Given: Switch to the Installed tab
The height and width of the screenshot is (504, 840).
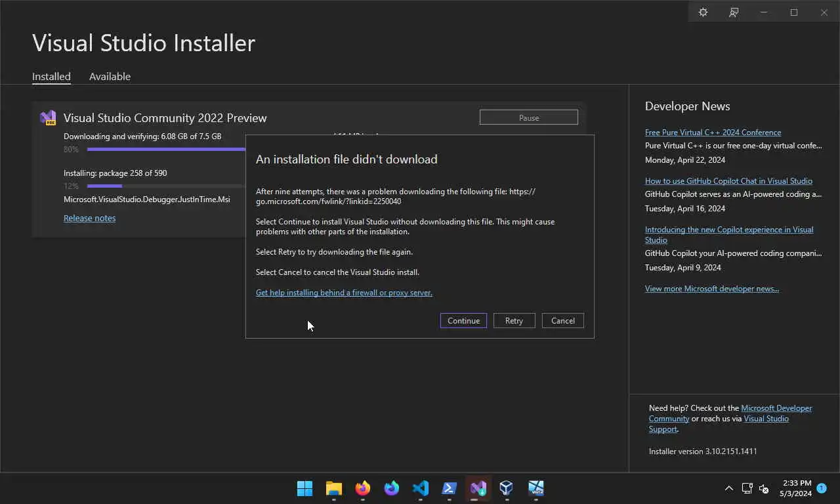Looking at the screenshot, I should coord(51,76).
